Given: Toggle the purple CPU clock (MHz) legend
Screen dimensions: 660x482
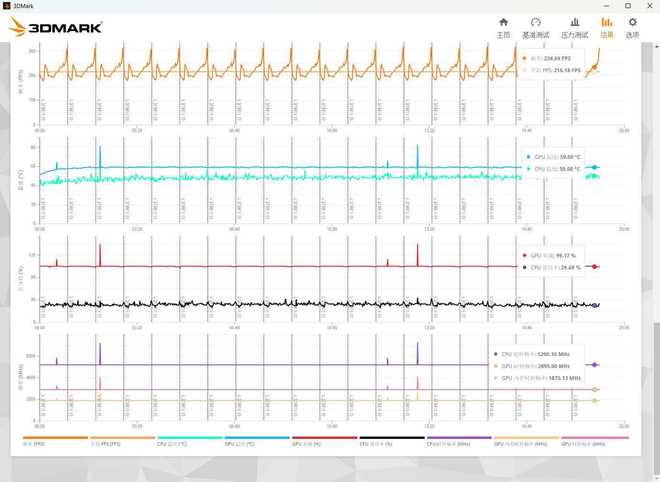Looking at the screenshot, I should 458,441.
